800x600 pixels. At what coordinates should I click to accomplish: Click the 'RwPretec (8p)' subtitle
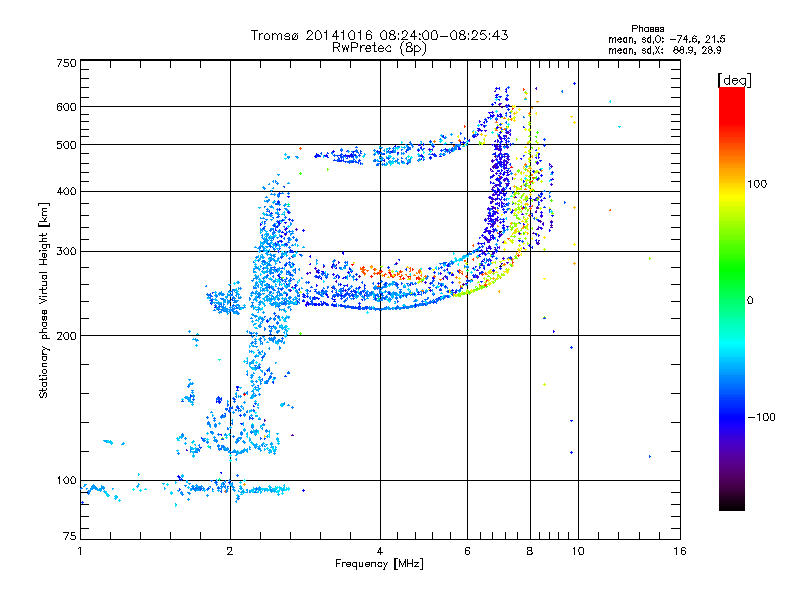(379, 48)
